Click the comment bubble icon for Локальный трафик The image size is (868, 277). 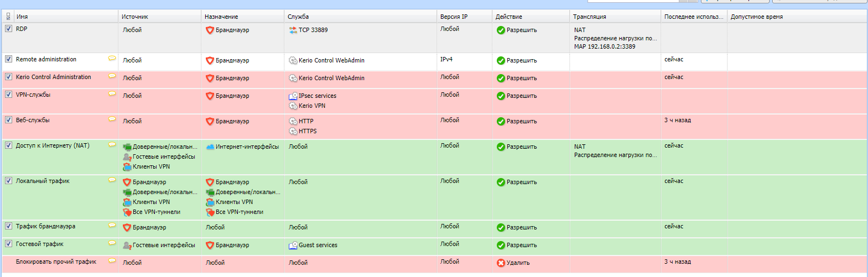pyautogui.click(x=112, y=180)
